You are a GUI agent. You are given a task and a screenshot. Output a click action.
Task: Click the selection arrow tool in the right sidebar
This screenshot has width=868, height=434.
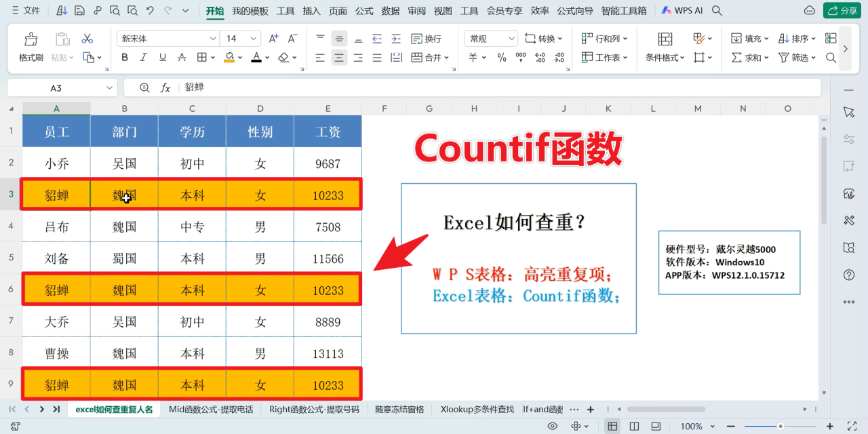[849, 112]
